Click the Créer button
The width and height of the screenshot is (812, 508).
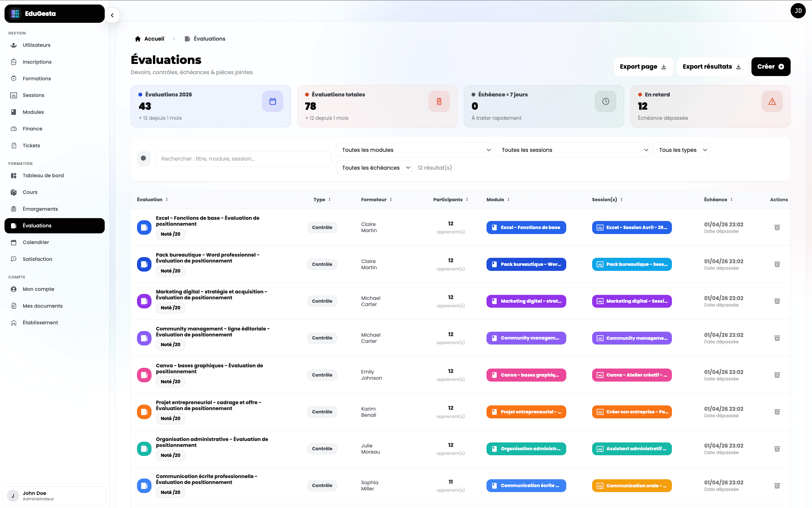point(770,67)
